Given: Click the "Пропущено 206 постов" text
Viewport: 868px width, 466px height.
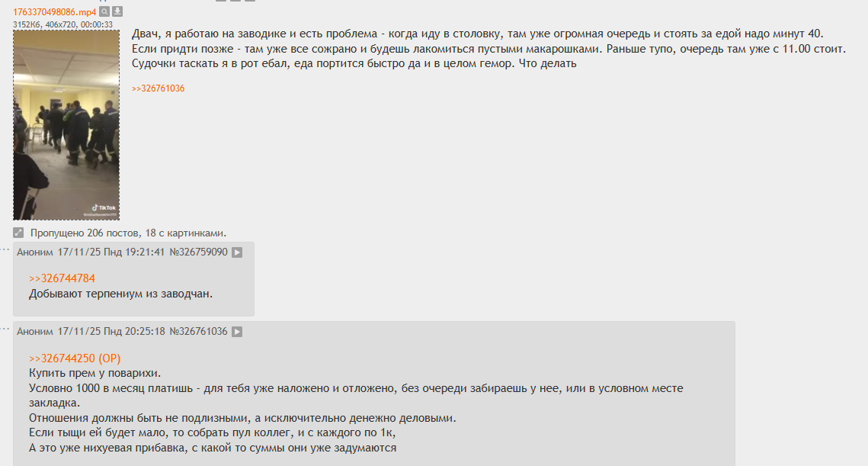Looking at the screenshot, I should click(128, 233).
